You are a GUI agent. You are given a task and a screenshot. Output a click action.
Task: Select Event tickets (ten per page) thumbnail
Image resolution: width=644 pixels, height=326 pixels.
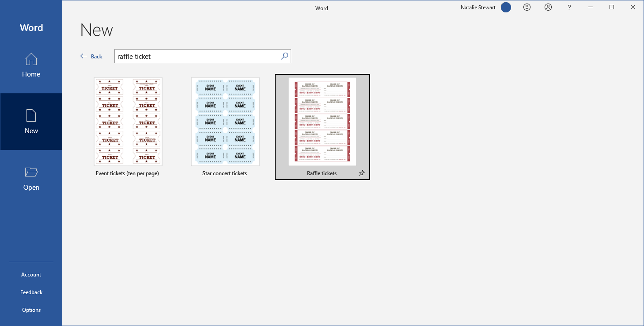point(128,122)
